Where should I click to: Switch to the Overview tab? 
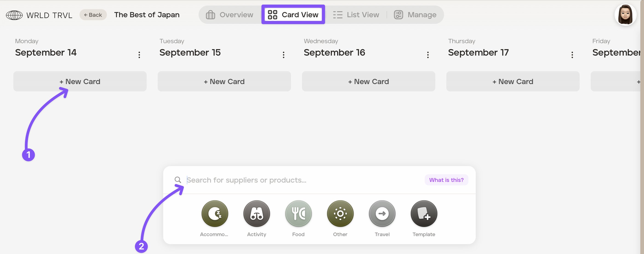[x=229, y=15]
